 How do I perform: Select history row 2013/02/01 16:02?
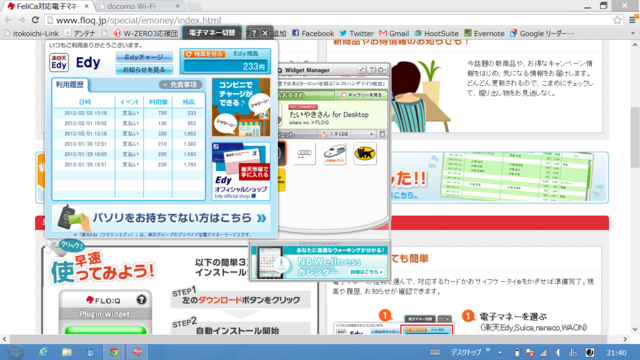click(129, 123)
